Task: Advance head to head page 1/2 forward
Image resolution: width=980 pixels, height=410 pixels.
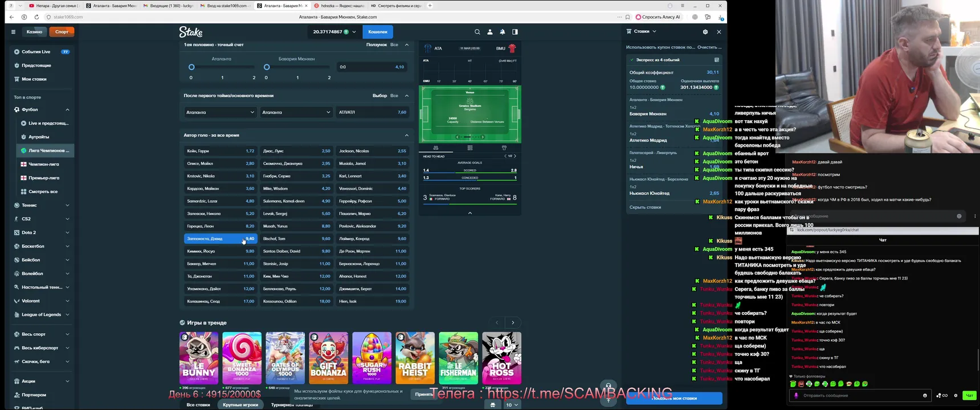Action: coord(515,156)
